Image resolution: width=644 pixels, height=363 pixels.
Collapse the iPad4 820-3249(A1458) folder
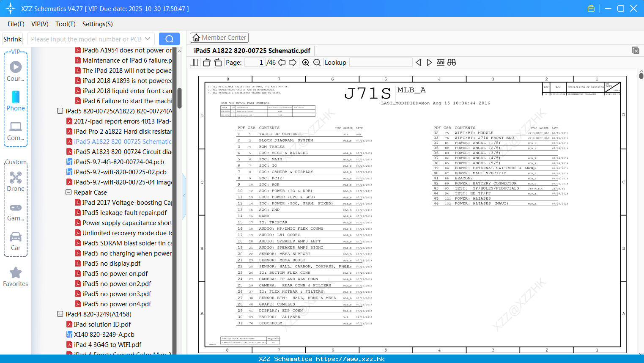pos(60,314)
